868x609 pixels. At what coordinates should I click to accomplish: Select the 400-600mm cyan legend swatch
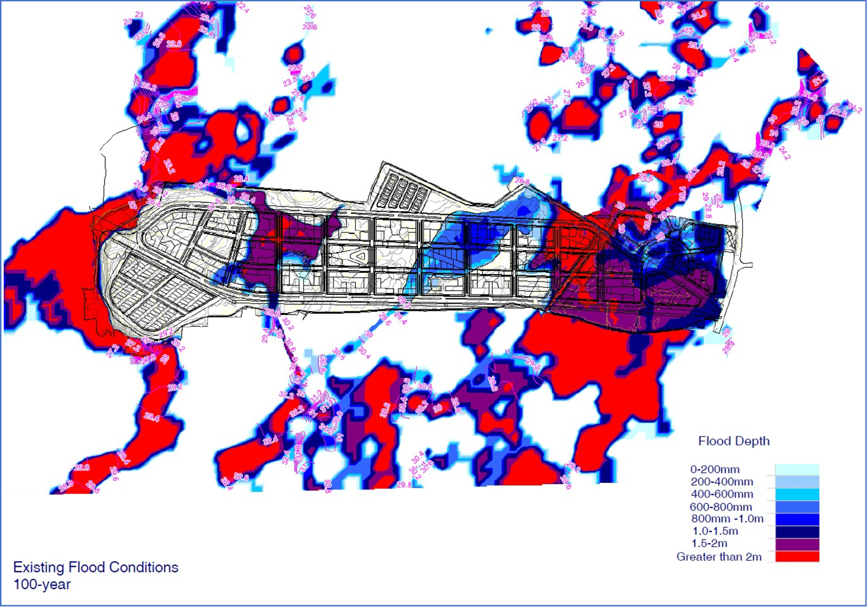797,494
